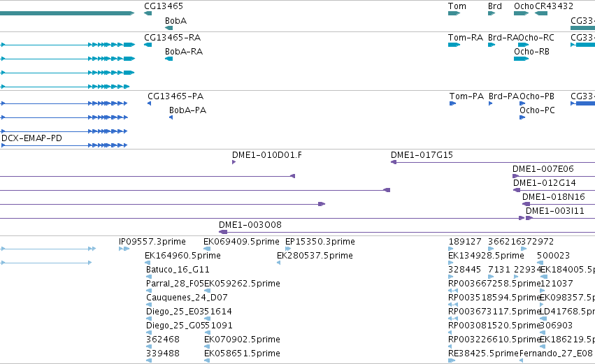Click the 339488 feature label
The image size is (595, 364).
163,354
